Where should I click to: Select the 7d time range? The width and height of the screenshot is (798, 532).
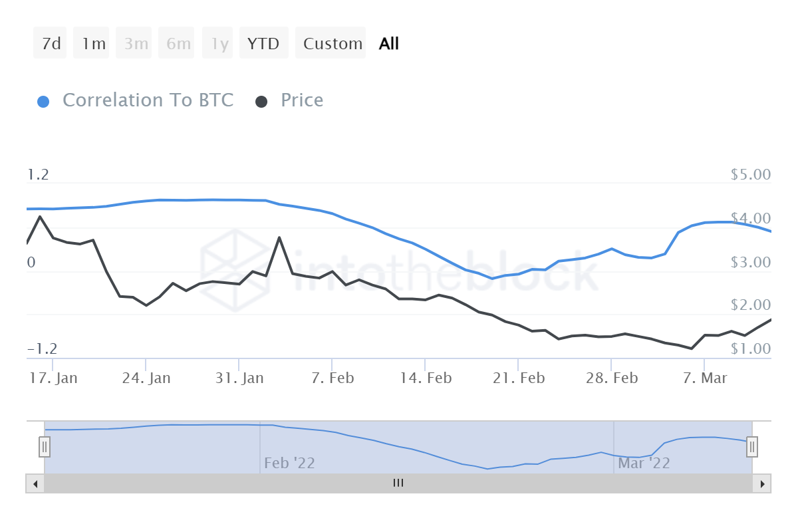tap(50, 43)
